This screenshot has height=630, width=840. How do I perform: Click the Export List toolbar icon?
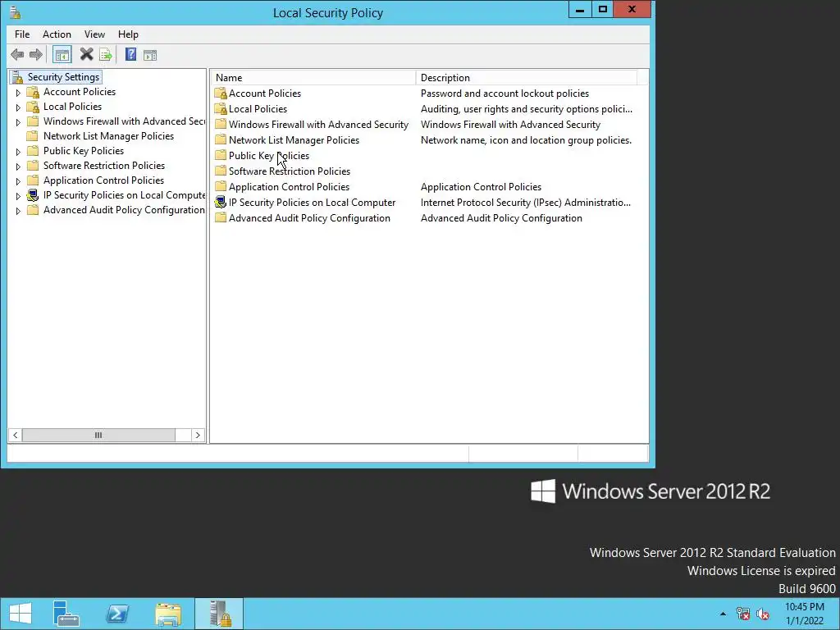[106, 55]
